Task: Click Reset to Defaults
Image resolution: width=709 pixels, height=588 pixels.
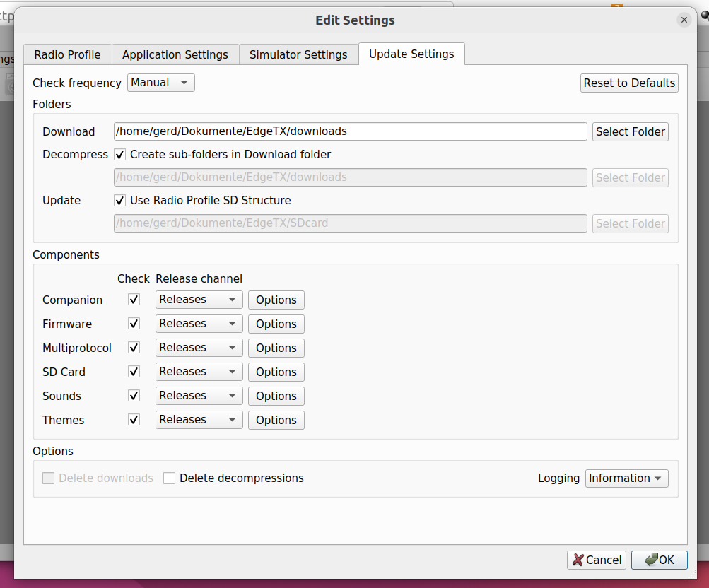Action: tap(628, 83)
